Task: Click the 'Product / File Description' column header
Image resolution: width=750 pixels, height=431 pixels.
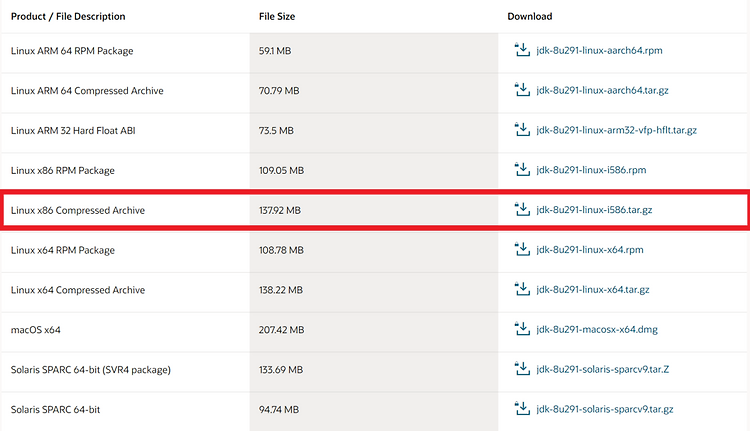Action: (x=68, y=17)
